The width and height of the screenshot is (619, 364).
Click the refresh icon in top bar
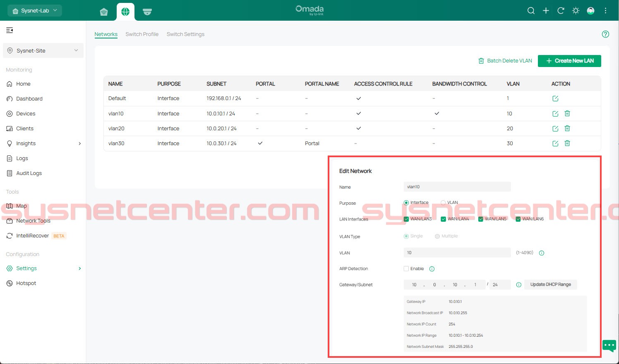[561, 11]
